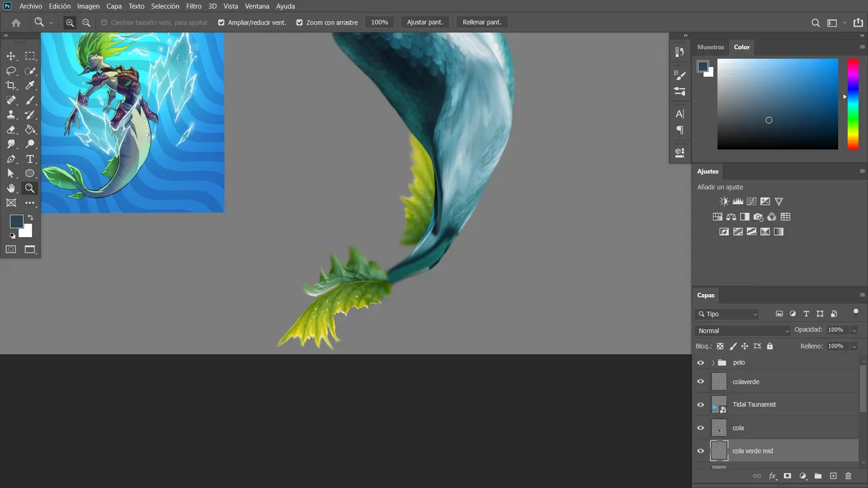This screenshot has width=868, height=488.
Task: Open the Capas panel menu
Action: point(863,295)
